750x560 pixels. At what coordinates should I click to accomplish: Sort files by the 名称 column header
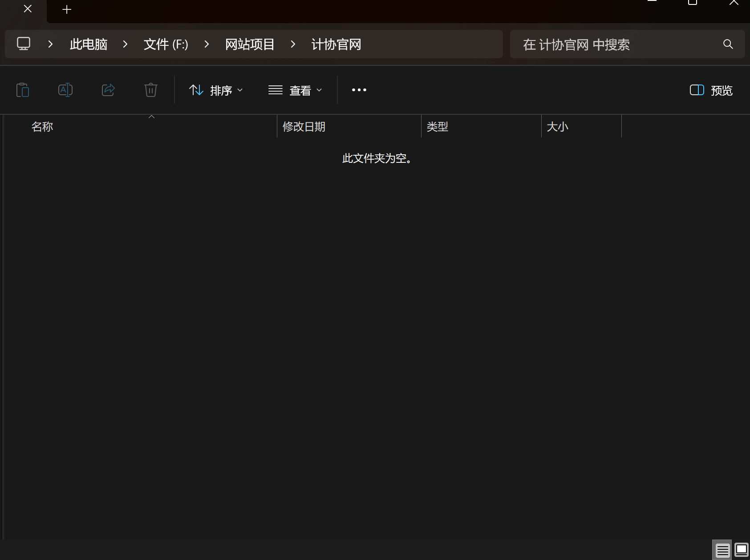pos(43,126)
